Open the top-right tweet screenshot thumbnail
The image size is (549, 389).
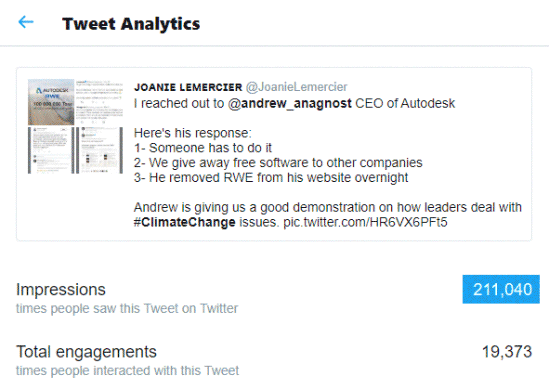(99, 102)
